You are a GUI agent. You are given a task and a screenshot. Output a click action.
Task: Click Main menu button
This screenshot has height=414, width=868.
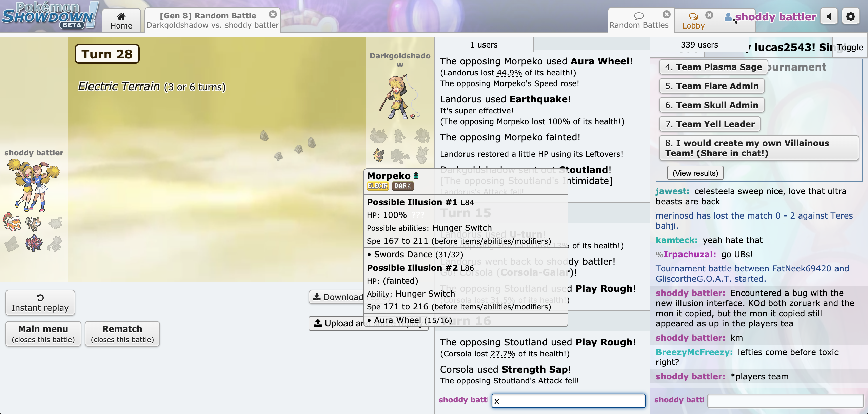[x=43, y=334]
